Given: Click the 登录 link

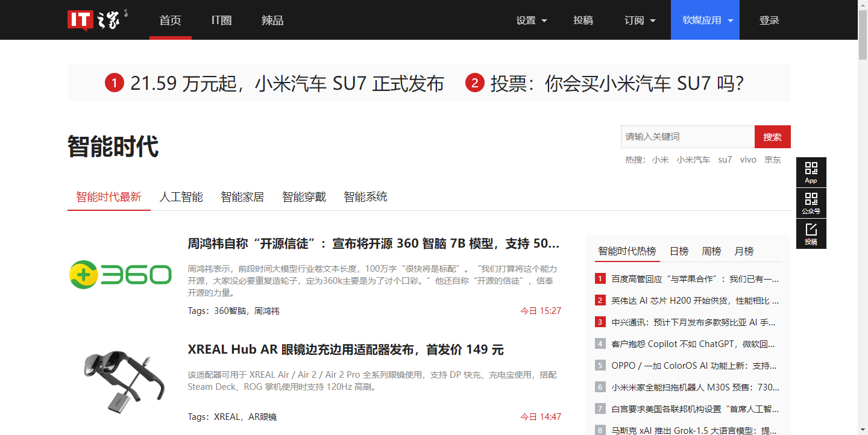Looking at the screenshot, I should [769, 20].
